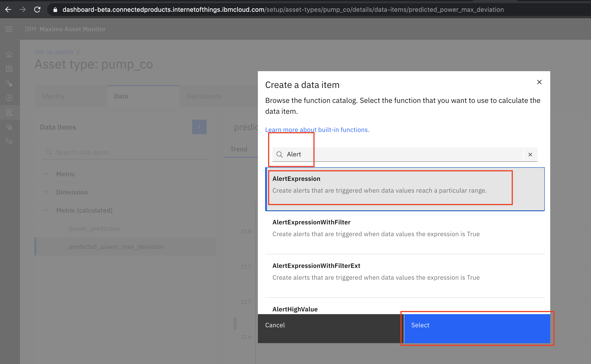Switch to the Data tab
591x364 pixels.
[x=143, y=96]
